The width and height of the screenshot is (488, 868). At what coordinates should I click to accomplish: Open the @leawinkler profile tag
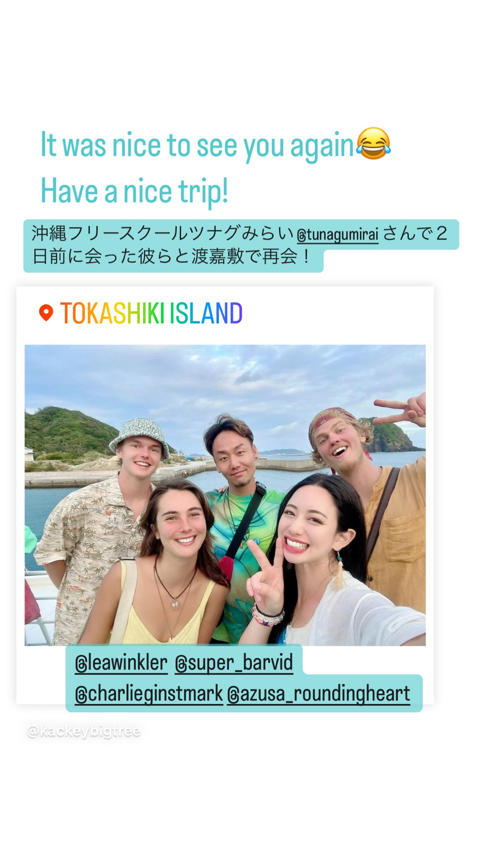[x=121, y=663]
